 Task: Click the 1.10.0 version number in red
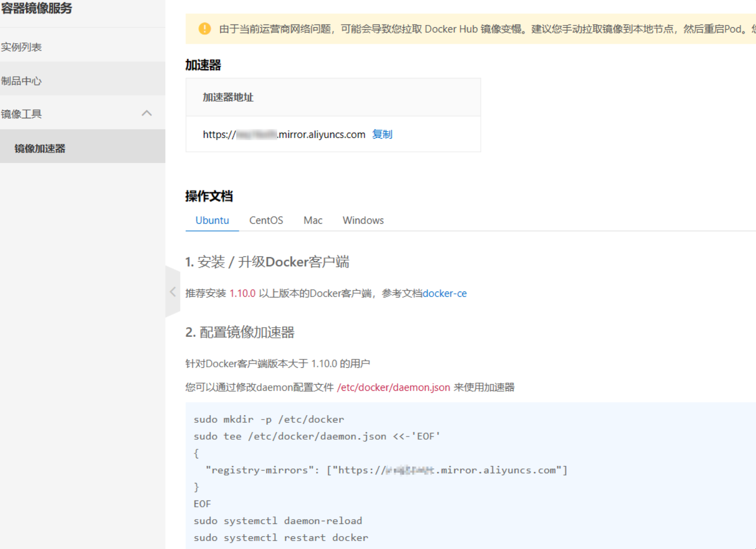click(x=243, y=293)
